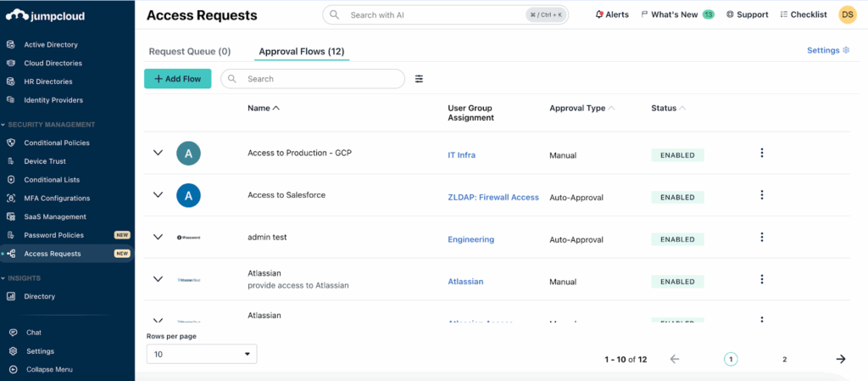This screenshot has height=381, width=868.
Task: Sort by the Name column header
Action: (263, 109)
